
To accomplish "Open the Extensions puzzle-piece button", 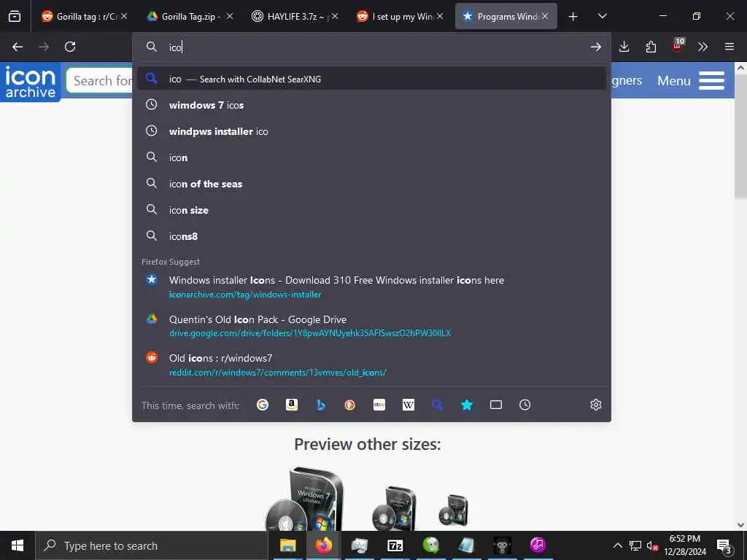I will coord(651,47).
